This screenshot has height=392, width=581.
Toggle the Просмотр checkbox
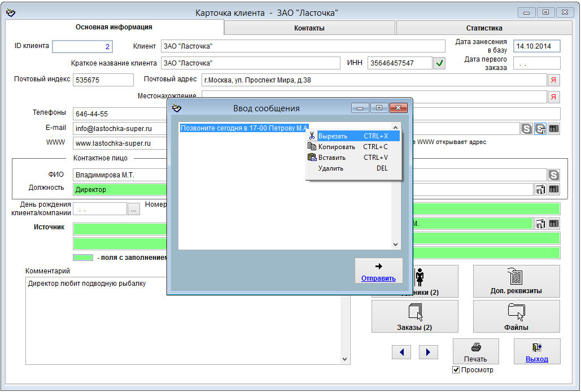point(456,370)
